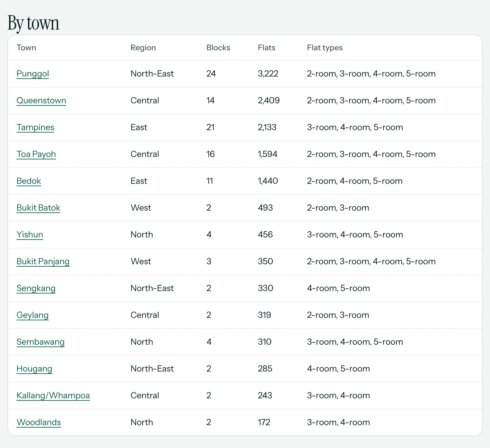Click the Region column header

pos(143,48)
